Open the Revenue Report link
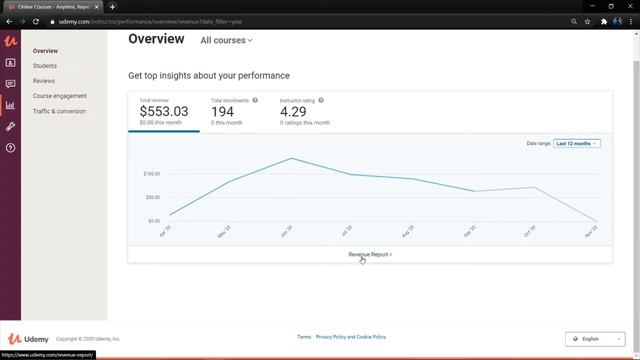The height and width of the screenshot is (360, 640). coord(370,254)
